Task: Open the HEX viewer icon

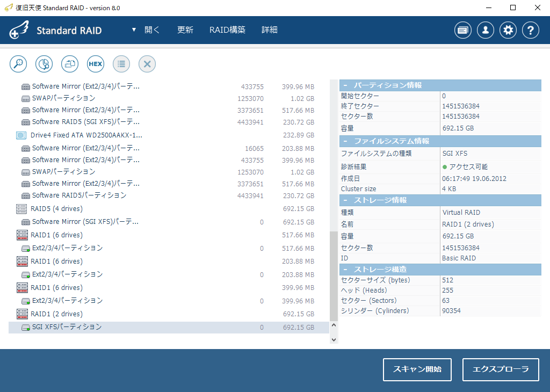Action: coord(96,64)
